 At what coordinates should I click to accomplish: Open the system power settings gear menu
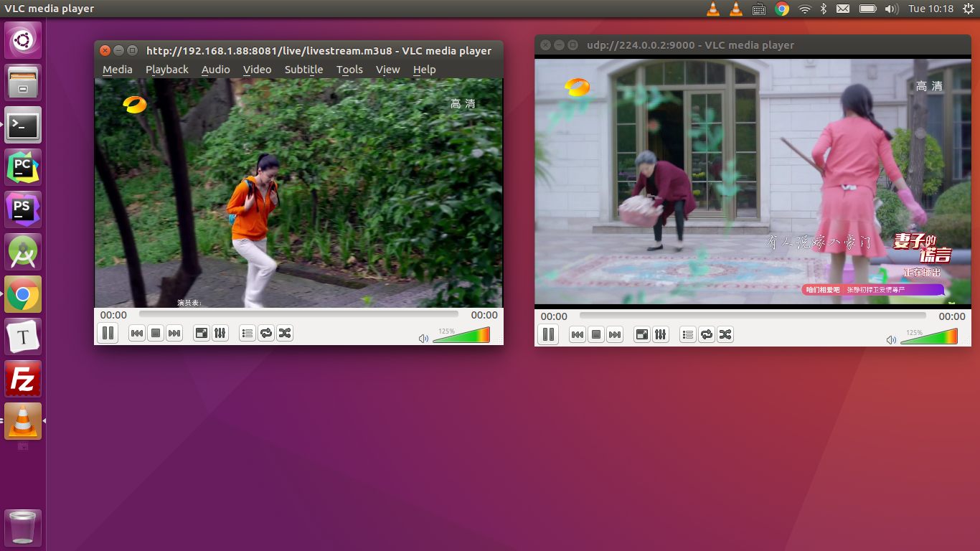[x=967, y=9]
